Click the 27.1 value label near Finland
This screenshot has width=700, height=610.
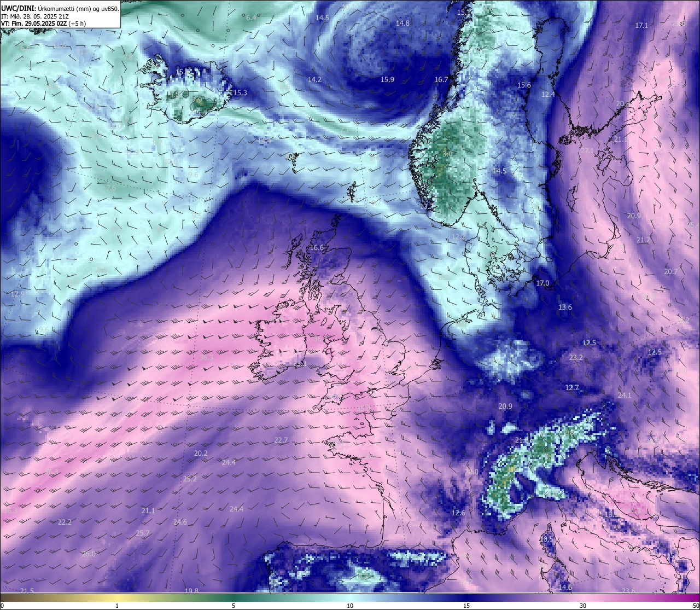pyautogui.click(x=587, y=150)
